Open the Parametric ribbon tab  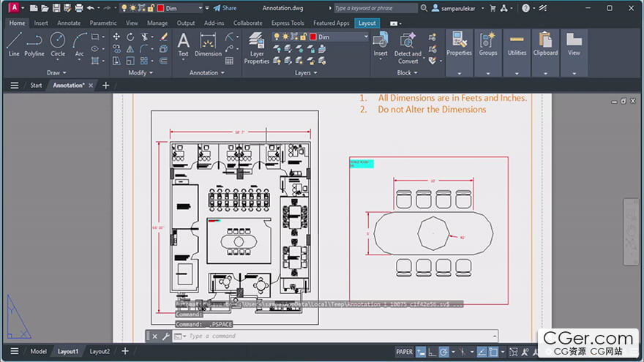click(103, 23)
